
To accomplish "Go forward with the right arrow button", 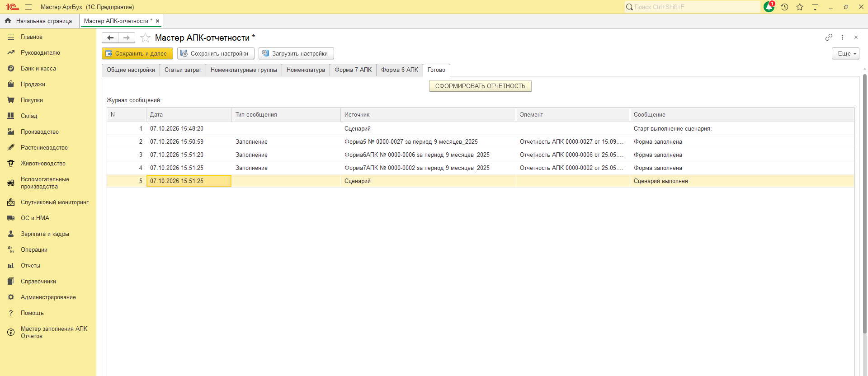I will 127,38.
